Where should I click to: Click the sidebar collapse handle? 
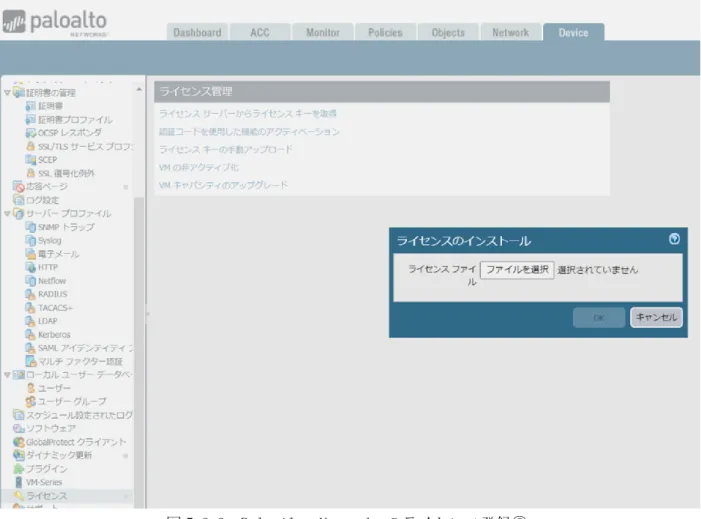148,314
